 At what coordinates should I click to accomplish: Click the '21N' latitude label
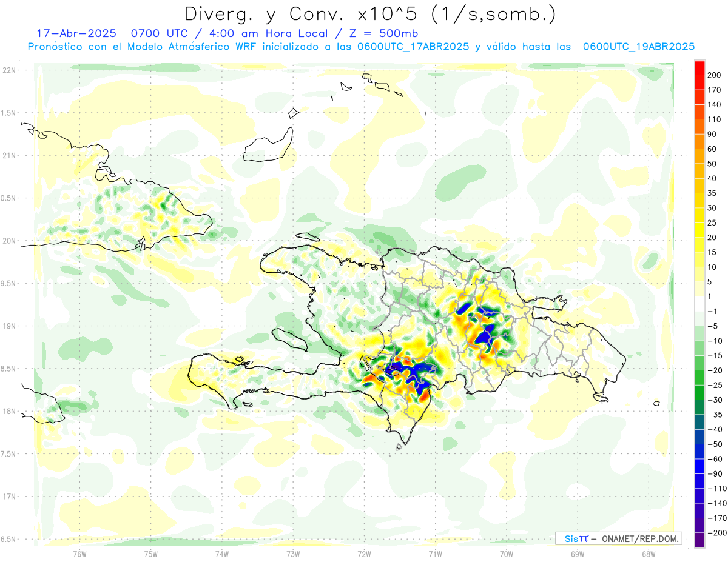click(9, 155)
